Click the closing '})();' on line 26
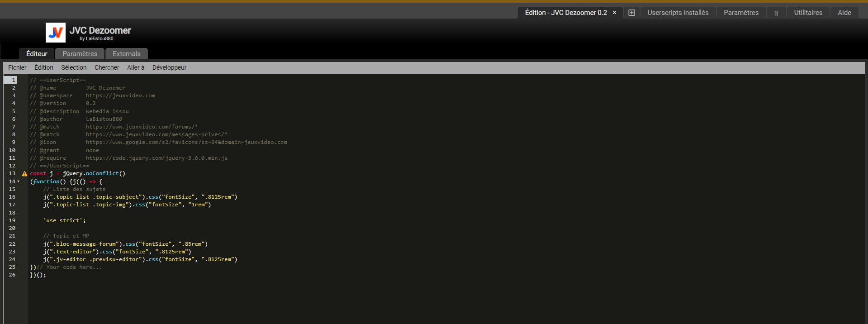This screenshot has width=868, height=324. 38,275
